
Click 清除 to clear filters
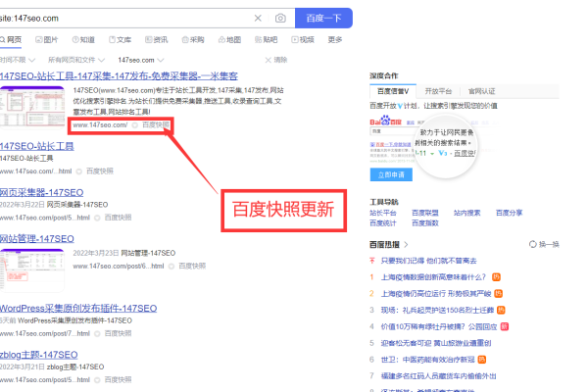point(276,60)
